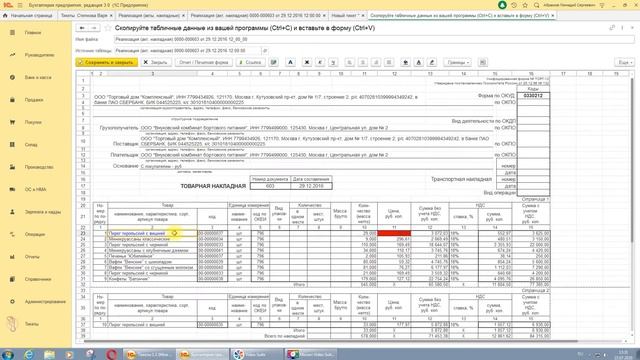This screenshot has width=640, height=360.
Task: Open history icon in title bar
Action: coord(514,5)
